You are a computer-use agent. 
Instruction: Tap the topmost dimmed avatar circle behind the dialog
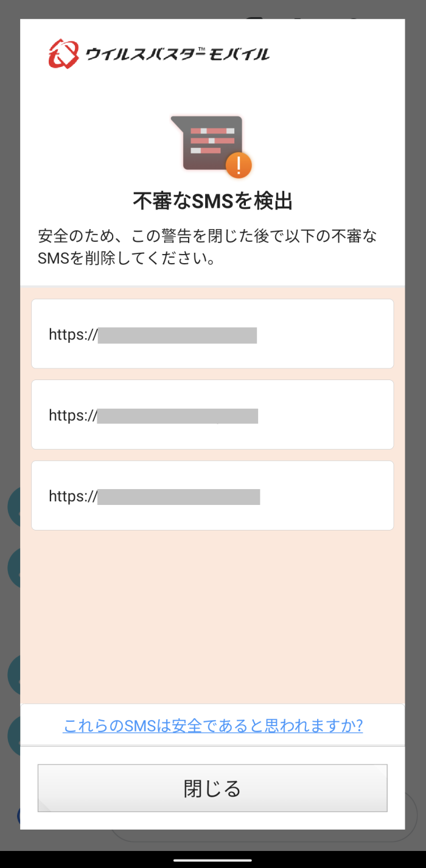point(12,507)
